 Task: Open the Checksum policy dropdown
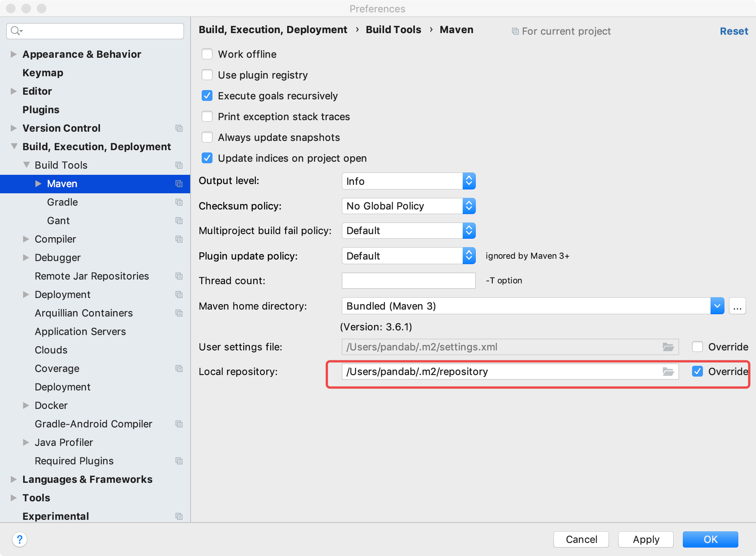[408, 206]
